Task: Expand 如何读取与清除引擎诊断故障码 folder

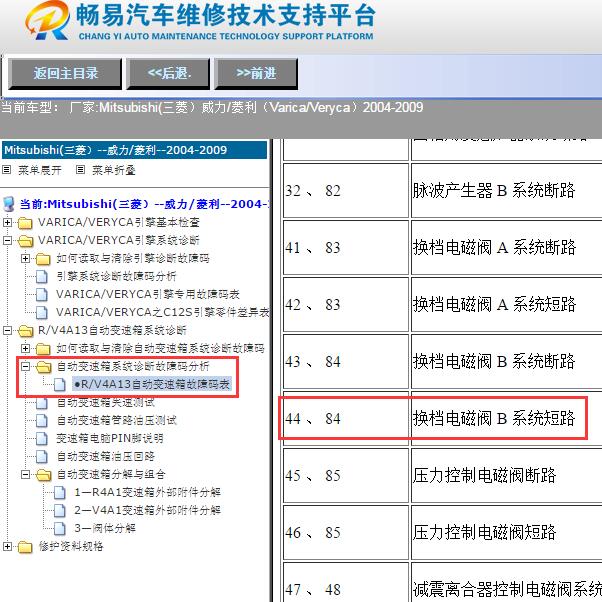Action: pyautogui.click(x=25, y=258)
